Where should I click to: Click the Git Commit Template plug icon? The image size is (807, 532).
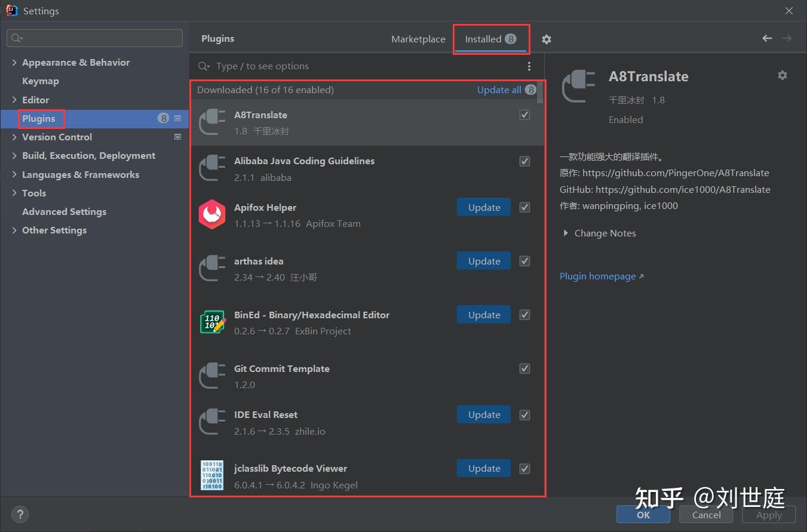point(212,376)
